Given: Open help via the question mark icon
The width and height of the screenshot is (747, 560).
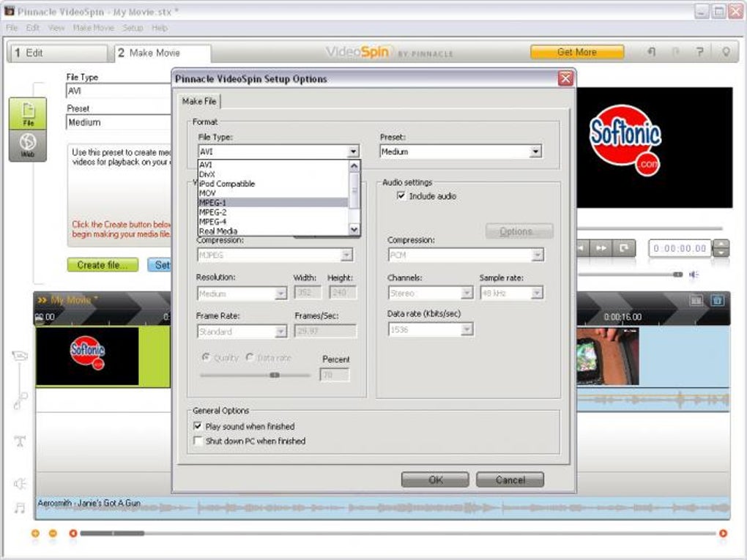Looking at the screenshot, I should click(699, 52).
